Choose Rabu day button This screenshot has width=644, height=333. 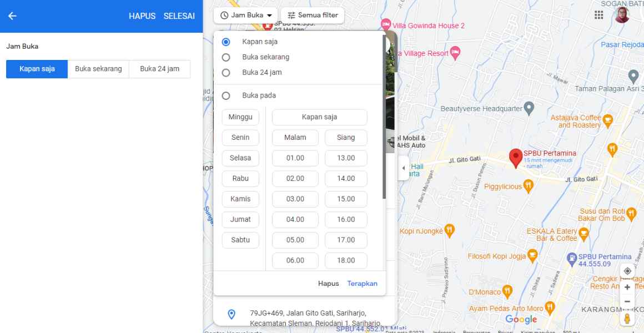[241, 179]
